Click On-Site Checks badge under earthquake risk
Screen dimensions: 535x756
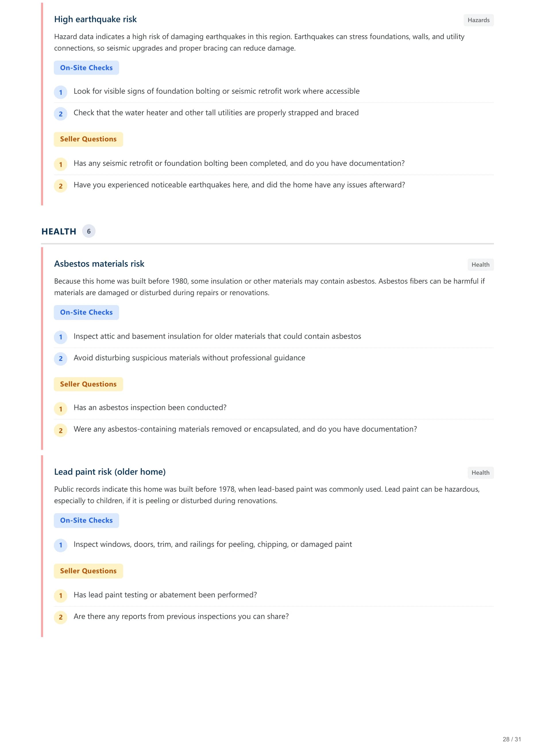86,68
